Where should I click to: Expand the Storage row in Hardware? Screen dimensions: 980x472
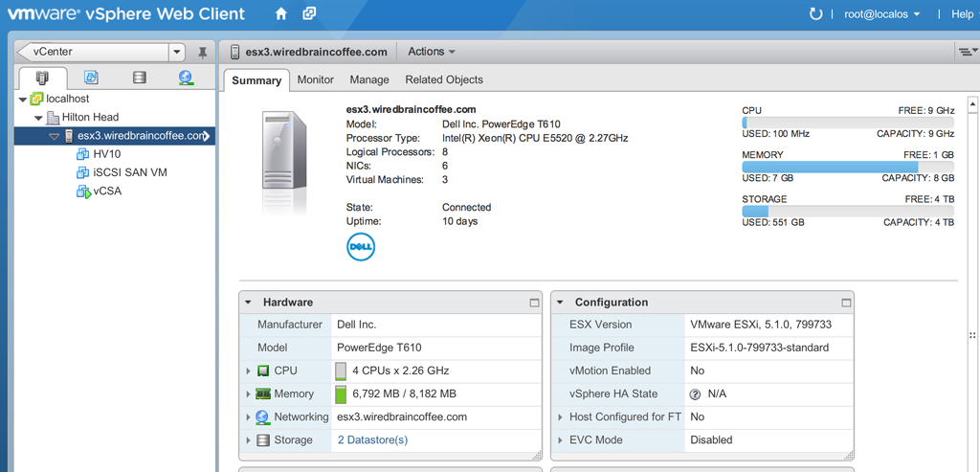(248, 440)
